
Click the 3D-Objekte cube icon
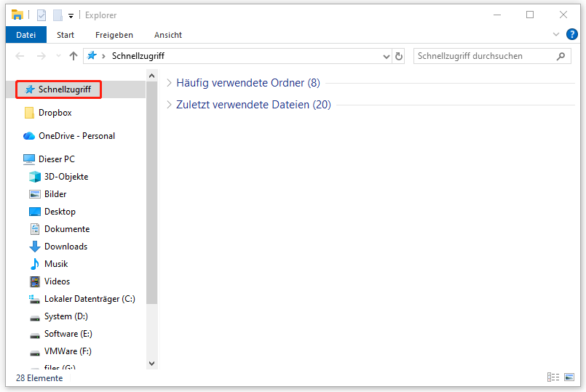point(35,177)
